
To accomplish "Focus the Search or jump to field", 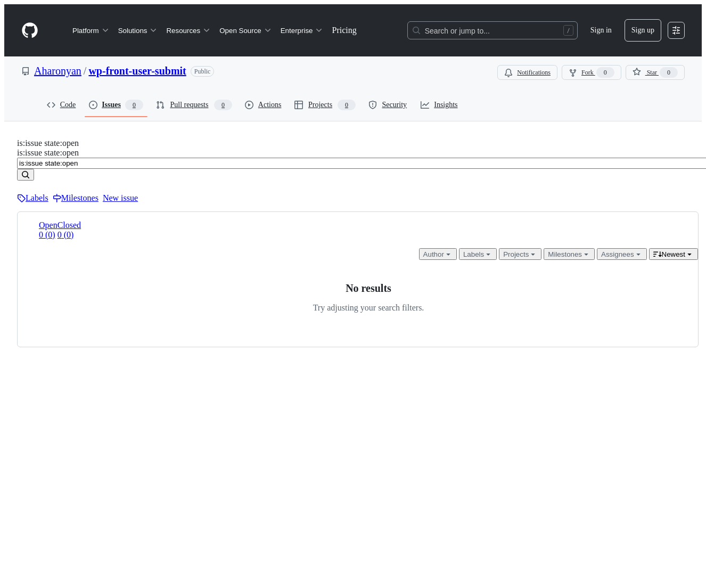I will tap(492, 30).
